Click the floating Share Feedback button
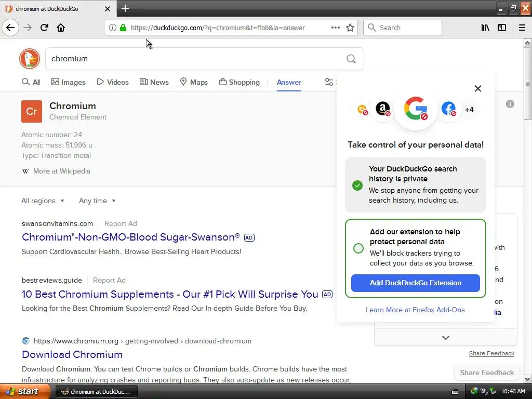 (487, 373)
